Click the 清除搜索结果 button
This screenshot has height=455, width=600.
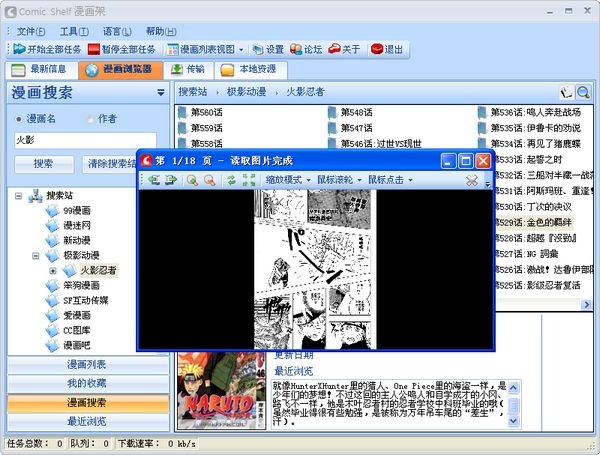pyautogui.click(x=110, y=164)
